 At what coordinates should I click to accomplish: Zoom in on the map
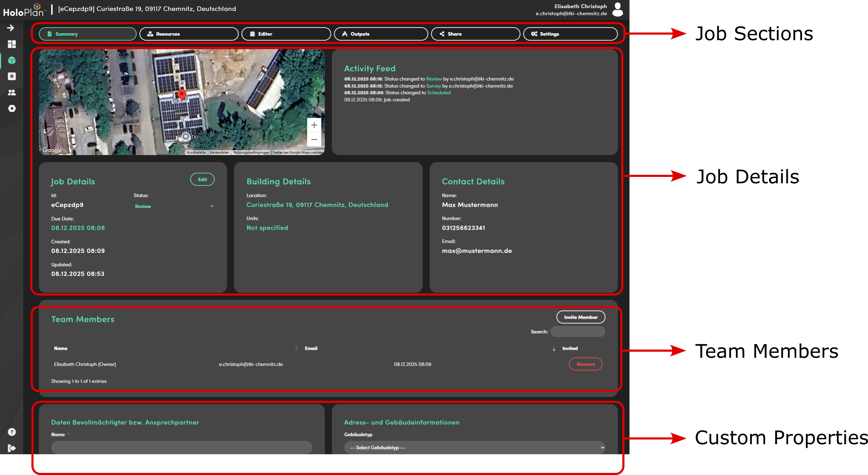[314, 125]
